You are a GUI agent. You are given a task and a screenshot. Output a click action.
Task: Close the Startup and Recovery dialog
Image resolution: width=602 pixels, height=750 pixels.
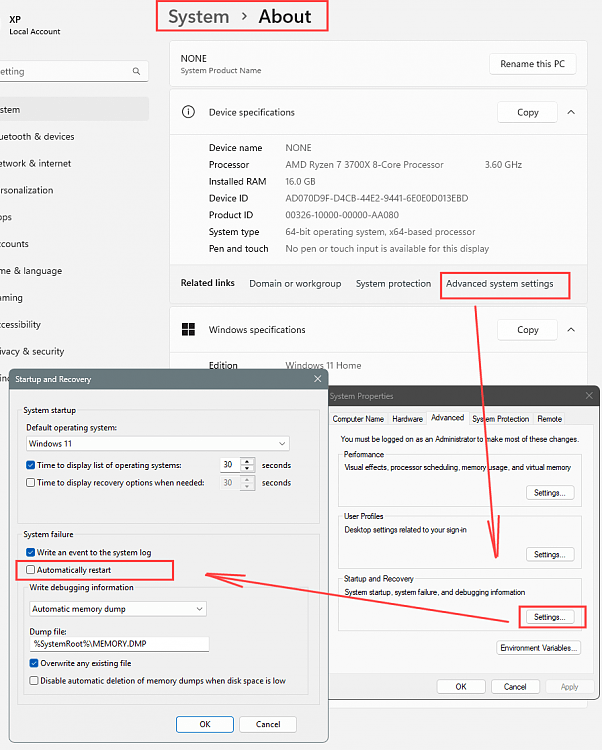pyautogui.click(x=317, y=379)
